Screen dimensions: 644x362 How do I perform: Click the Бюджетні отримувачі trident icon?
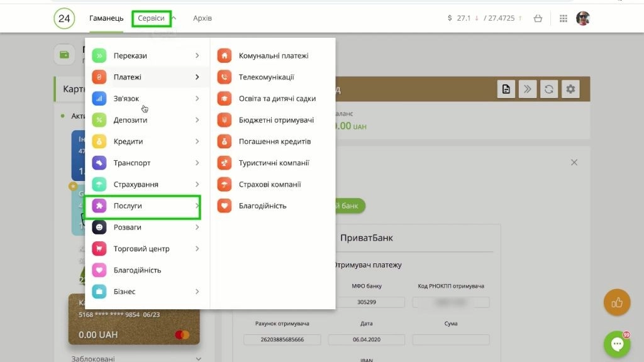pos(225,120)
